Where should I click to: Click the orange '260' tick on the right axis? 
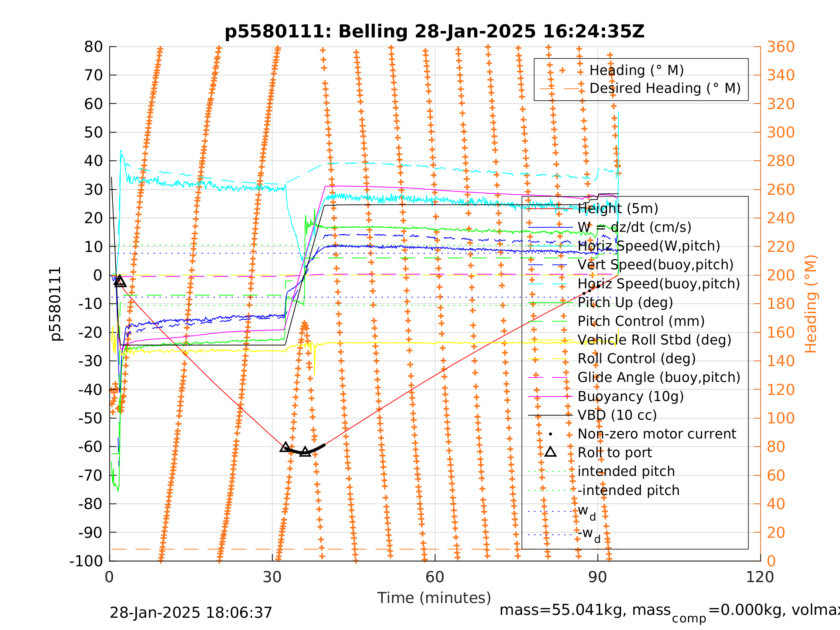tap(781, 189)
